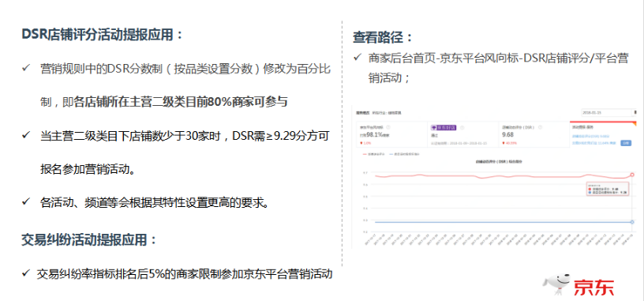Click the text 报名参加营销活动。

click(x=88, y=169)
